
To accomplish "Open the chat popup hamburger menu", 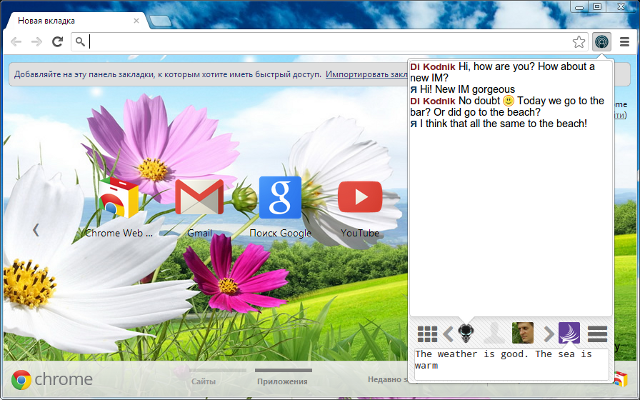I will click(x=598, y=334).
